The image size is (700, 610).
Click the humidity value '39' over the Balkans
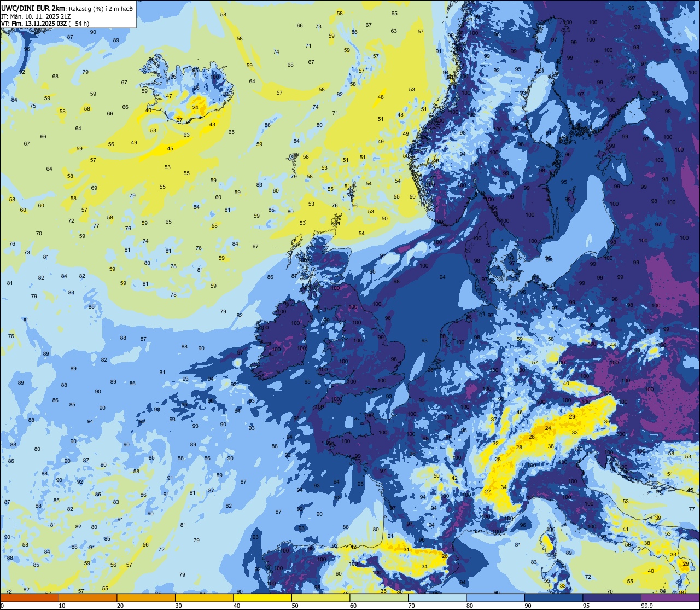click(658, 518)
